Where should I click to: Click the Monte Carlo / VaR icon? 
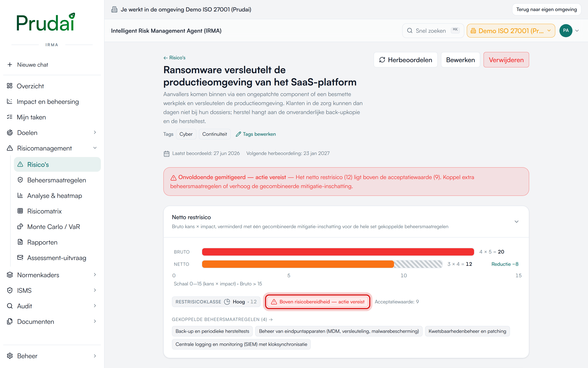click(20, 226)
